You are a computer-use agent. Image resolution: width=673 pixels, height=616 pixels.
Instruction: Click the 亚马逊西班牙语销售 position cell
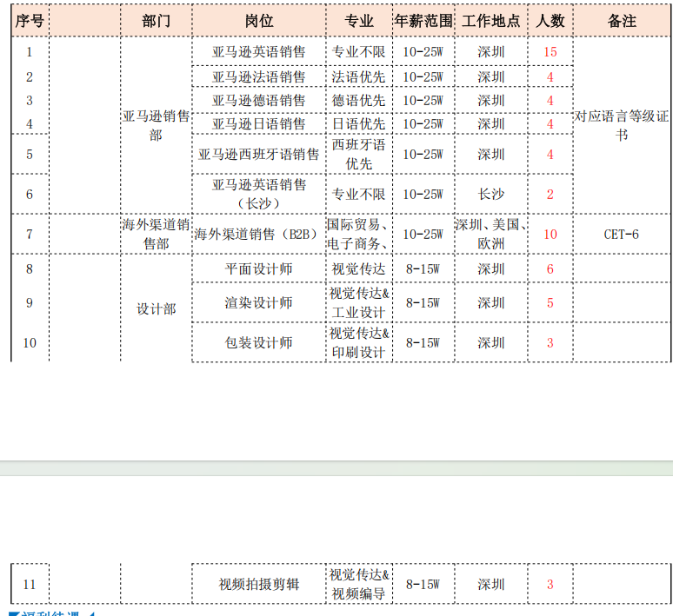tap(259, 154)
